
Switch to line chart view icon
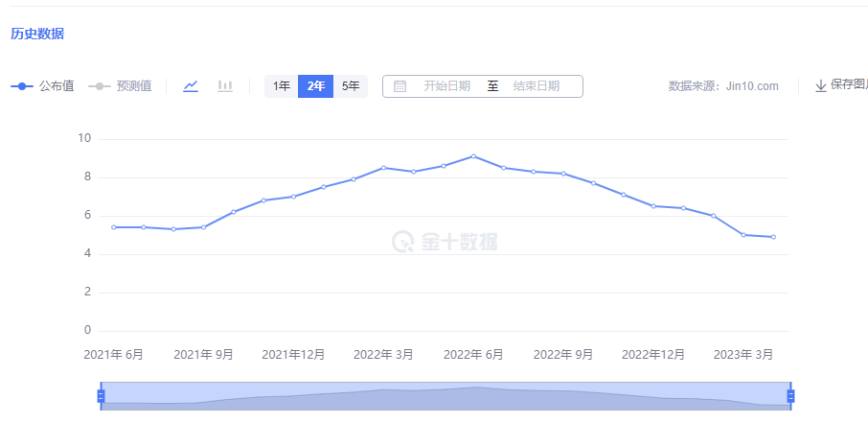[191, 86]
